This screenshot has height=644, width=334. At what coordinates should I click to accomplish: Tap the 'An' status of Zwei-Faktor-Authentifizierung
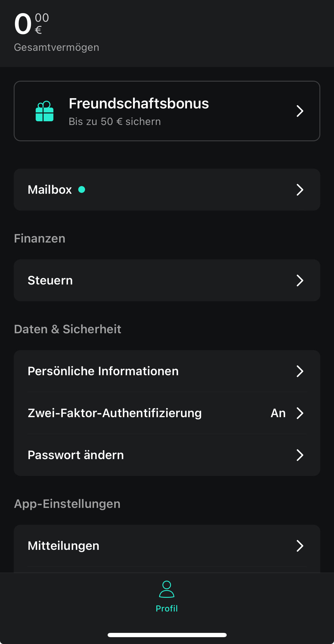278,413
